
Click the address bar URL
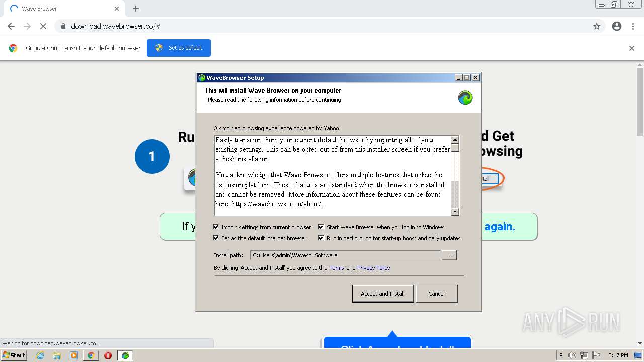[x=116, y=26]
